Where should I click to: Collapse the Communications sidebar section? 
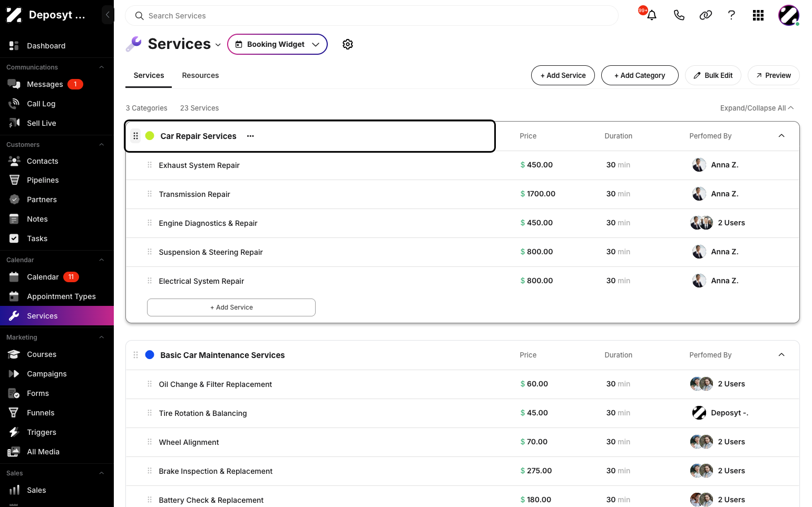[102, 67]
